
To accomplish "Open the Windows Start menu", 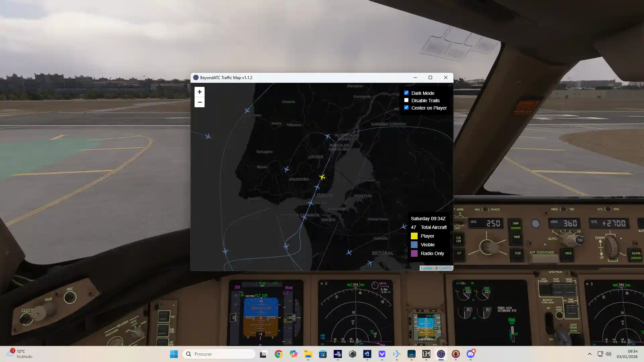I will point(174,354).
